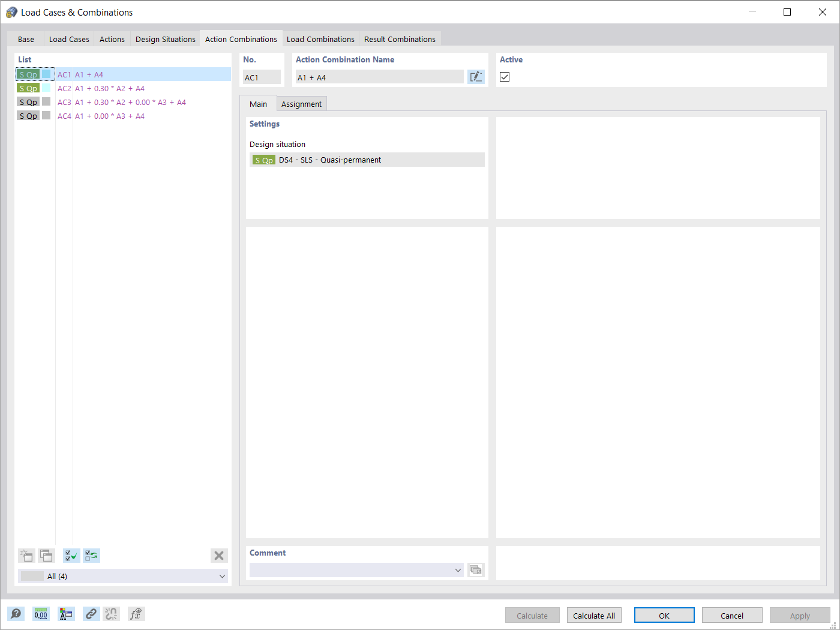Switch to the Base tab
This screenshot has width=840, height=630.
coord(26,39)
